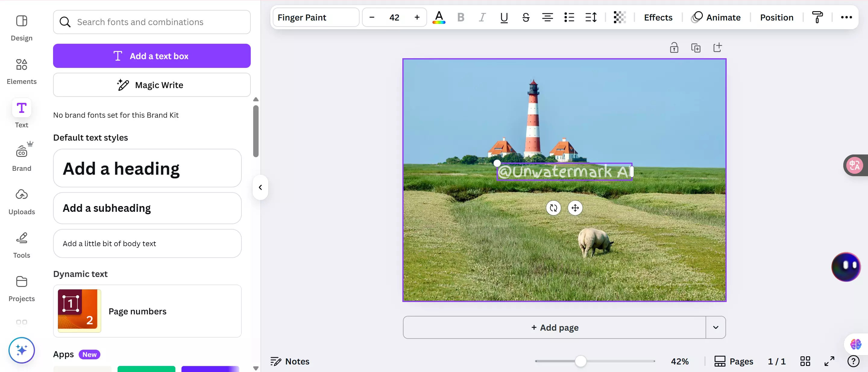Open grid view of pages
868x372 pixels.
pos(805,361)
